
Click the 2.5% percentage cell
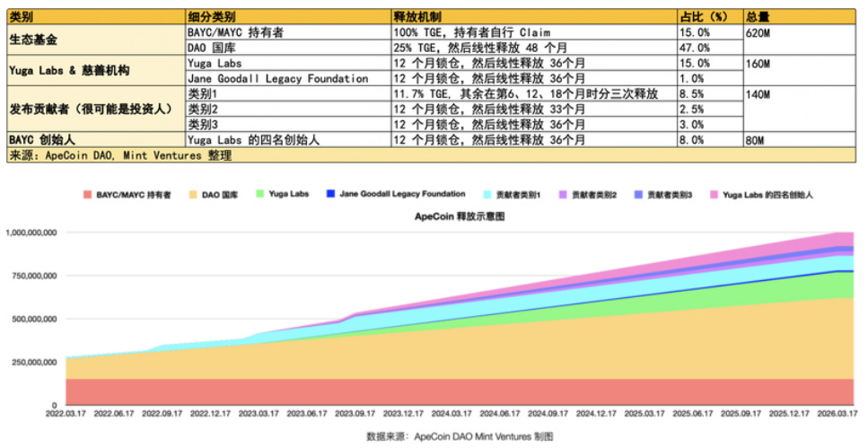point(710,110)
